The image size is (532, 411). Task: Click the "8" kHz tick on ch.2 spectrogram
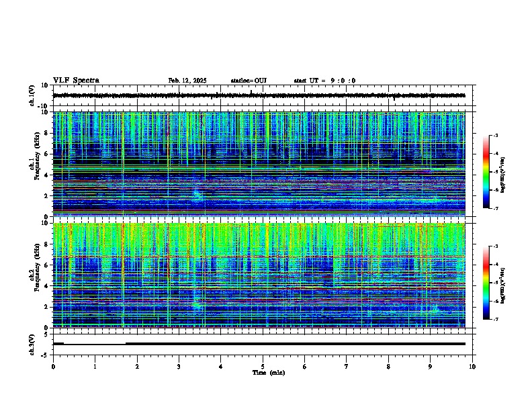[x=46, y=244]
